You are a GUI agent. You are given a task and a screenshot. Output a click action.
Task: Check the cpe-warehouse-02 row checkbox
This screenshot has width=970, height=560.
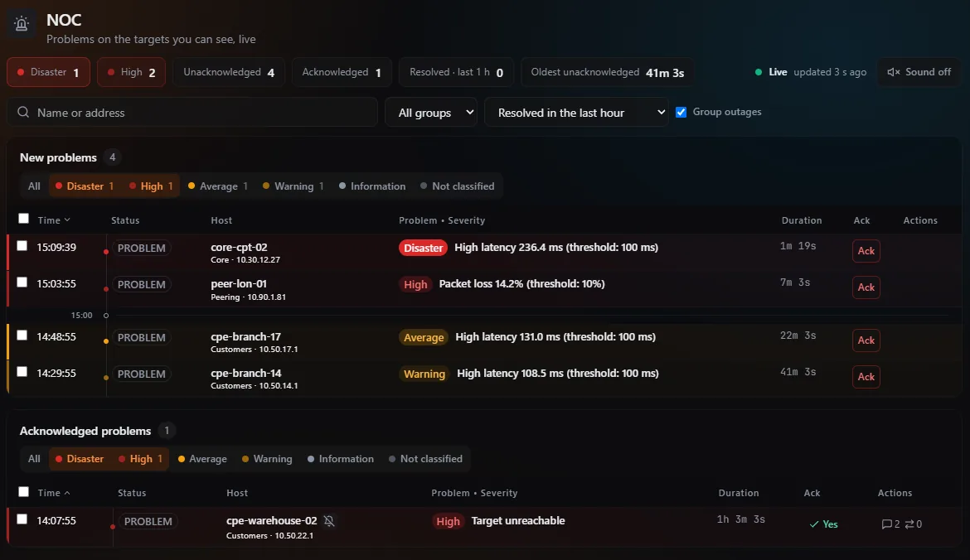pyautogui.click(x=22, y=519)
